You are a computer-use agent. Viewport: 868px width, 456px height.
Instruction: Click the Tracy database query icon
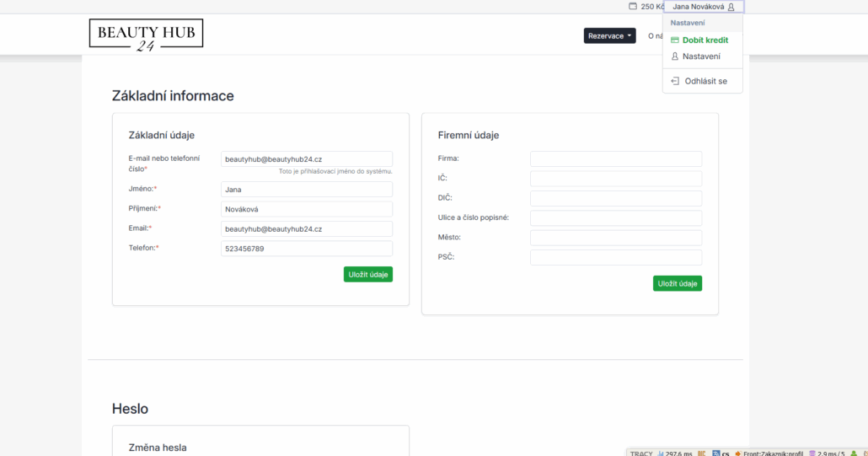coord(814,453)
